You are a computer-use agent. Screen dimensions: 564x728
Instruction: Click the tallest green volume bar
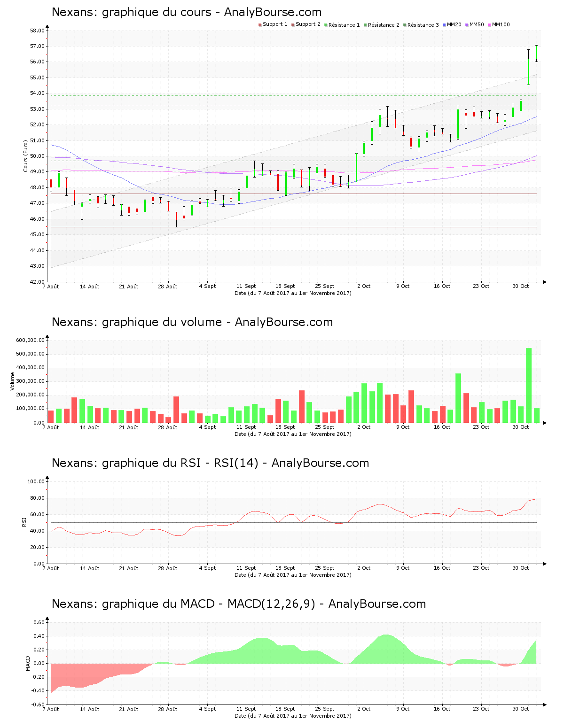pos(529,385)
